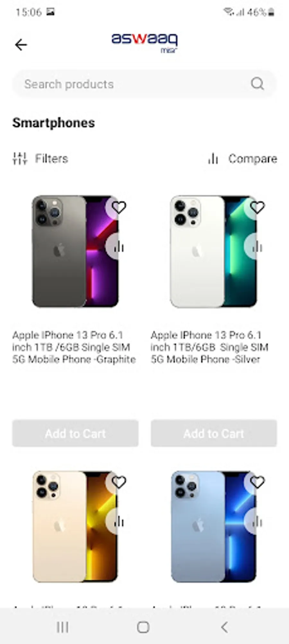The width and height of the screenshot is (289, 644).
Task: Tap the search magnifier icon
Action: coord(257,84)
